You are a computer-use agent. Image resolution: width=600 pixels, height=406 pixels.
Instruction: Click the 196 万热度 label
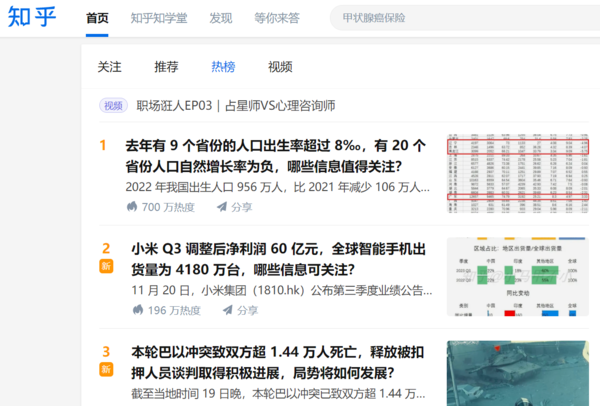174,310
